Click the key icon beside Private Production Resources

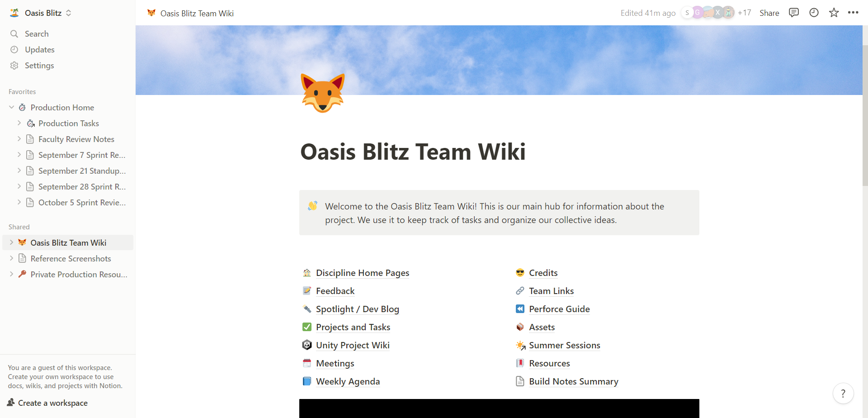(22, 274)
